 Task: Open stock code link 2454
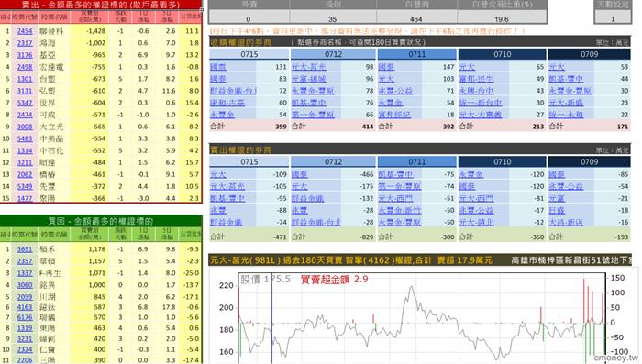pyautogui.click(x=25, y=31)
